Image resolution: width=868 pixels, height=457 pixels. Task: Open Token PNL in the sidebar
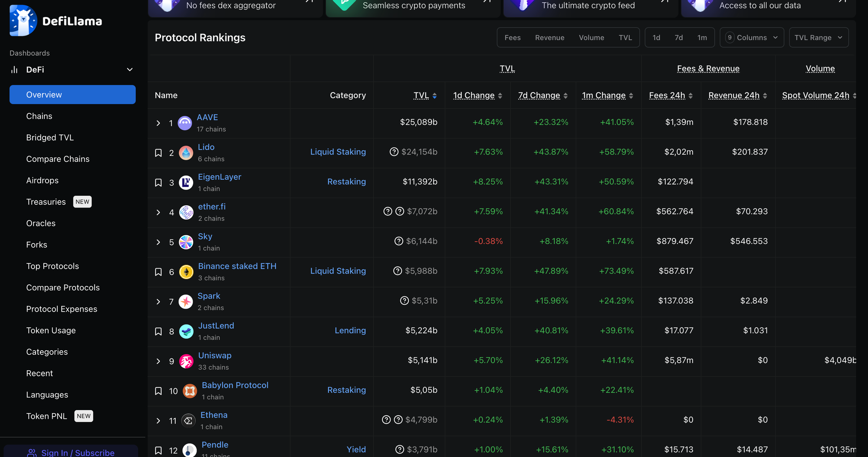point(46,416)
